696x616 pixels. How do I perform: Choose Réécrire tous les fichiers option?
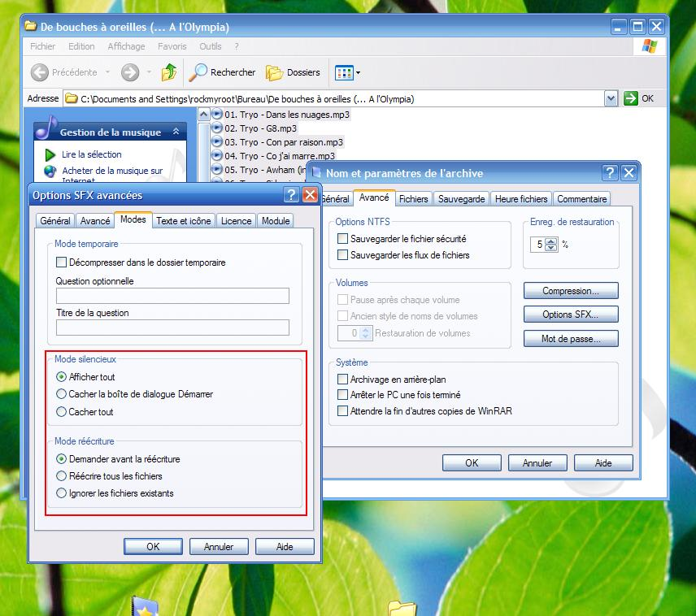coord(62,476)
